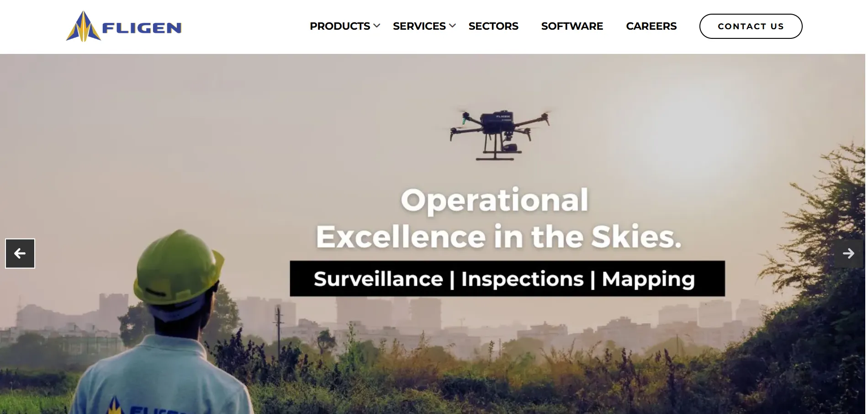
Task: Click the word Surveillance in black banner
Action: (x=378, y=279)
